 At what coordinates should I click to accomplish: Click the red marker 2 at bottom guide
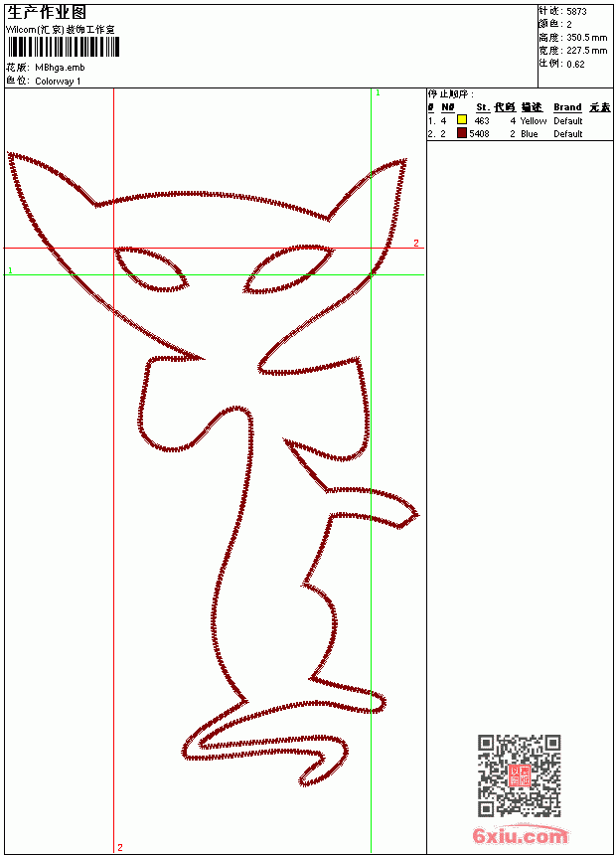tap(120, 847)
